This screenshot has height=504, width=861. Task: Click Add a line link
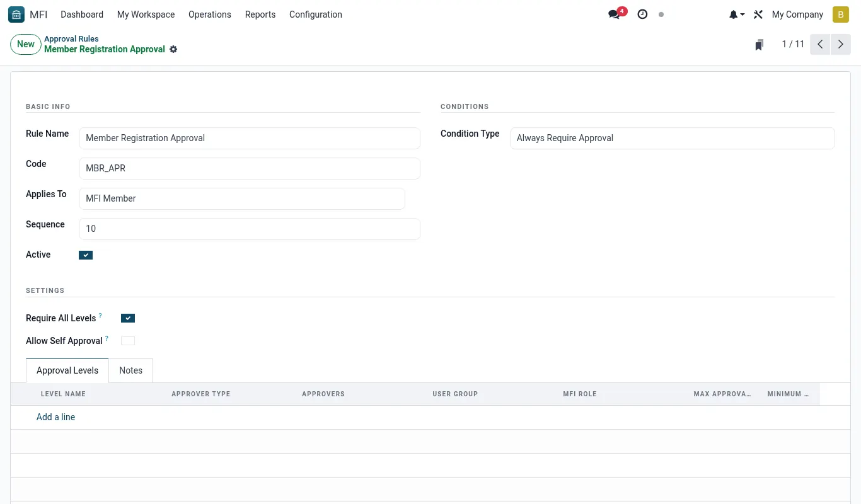(55, 417)
